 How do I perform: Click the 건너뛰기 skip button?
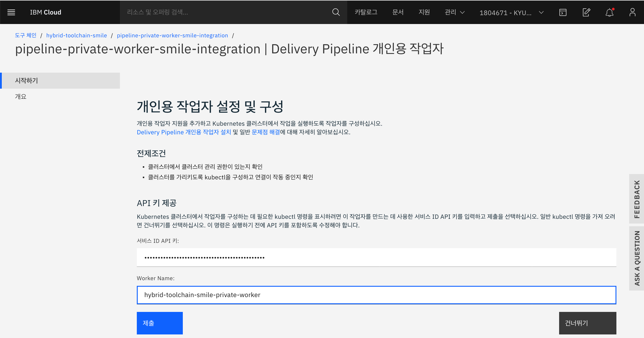pyautogui.click(x=587, y=323)
